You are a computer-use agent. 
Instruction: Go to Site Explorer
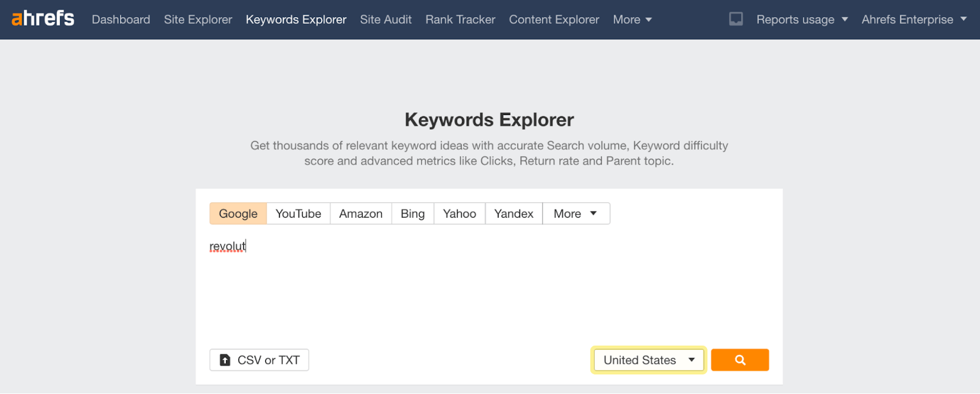(198, 20)
